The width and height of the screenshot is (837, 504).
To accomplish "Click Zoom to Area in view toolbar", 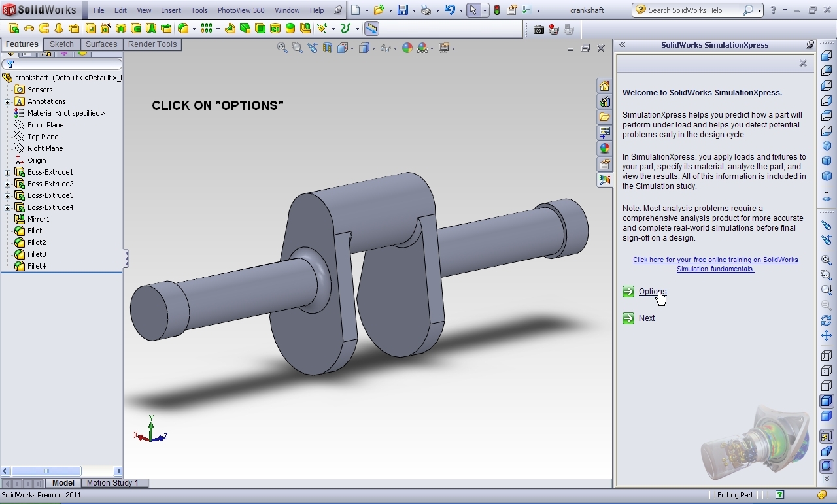I will (x=297, y=48).
